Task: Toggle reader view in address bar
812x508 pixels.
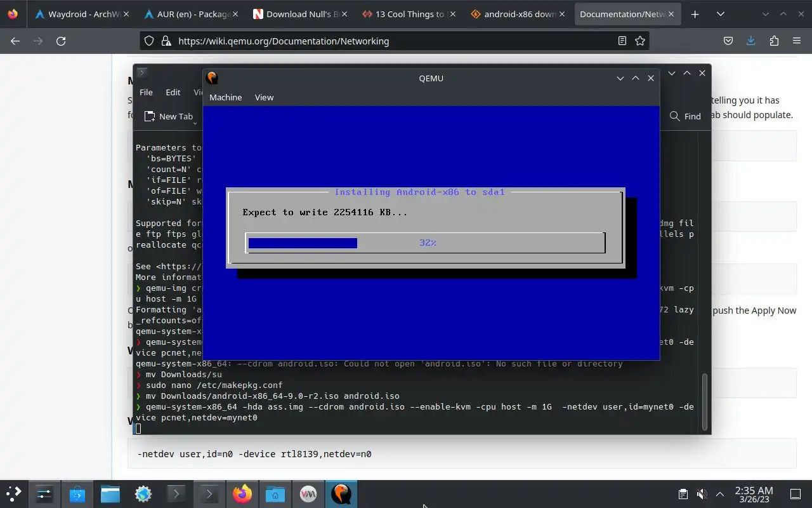Action: [622, 41]
